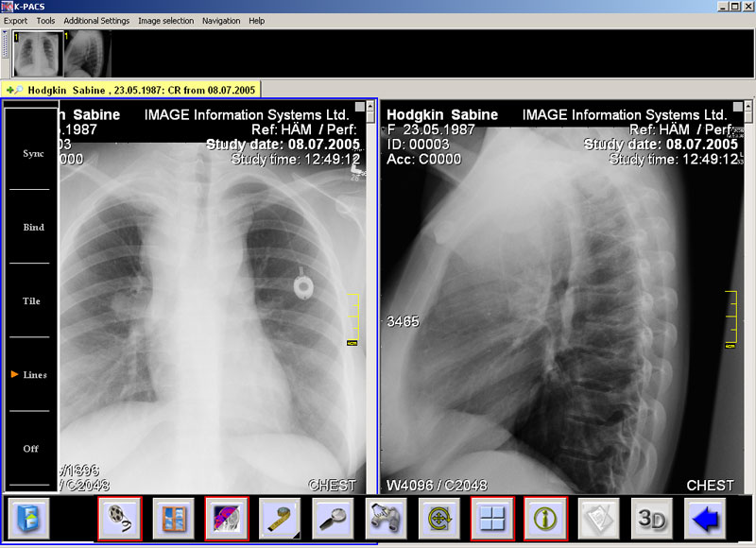This screenshot has width=756, height=548.
Task: Click 'Ref: HÄM / Perf:' in left viewport
Action: [x=303, y=129]
